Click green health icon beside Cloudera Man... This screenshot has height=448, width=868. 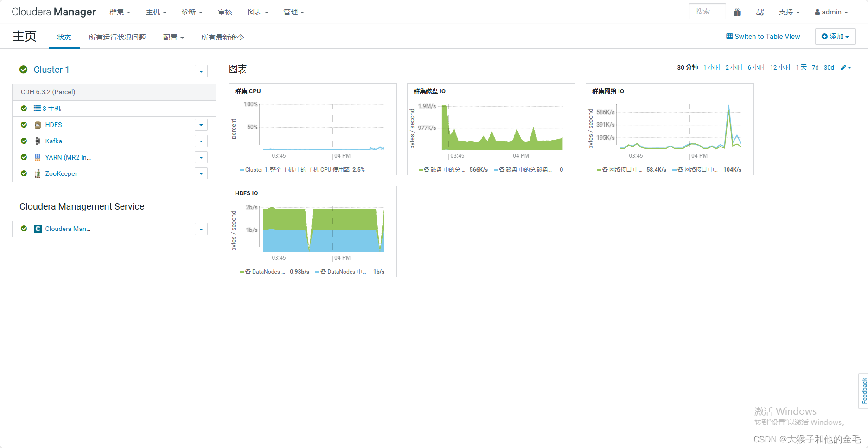click(x=24, y=229)
